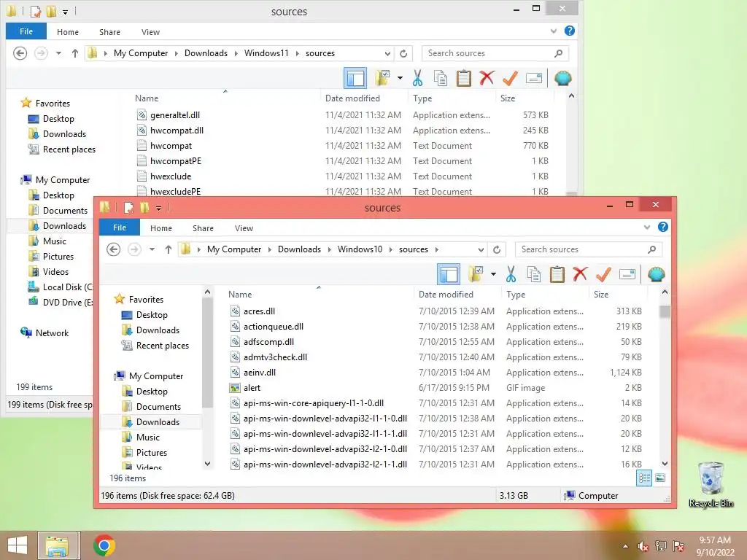Select hwcompat.dll in the Windows11 window
The image size is (747, 560).
point(177,130)
